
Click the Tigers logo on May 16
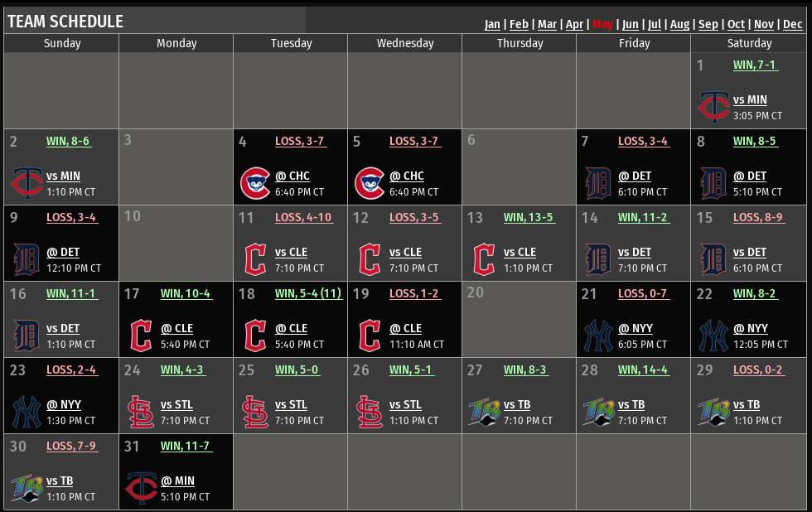tap(26, 336)
